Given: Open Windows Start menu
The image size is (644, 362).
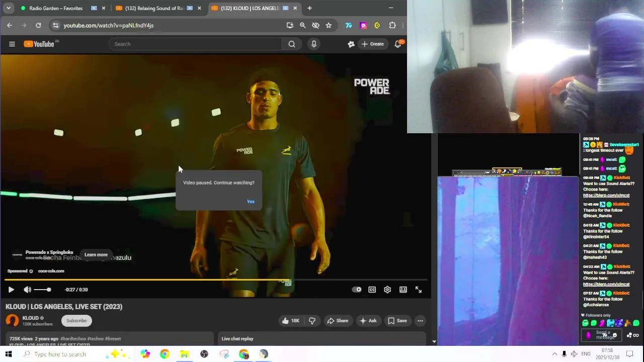Looking at the screenshot, I should pos(9,354).
